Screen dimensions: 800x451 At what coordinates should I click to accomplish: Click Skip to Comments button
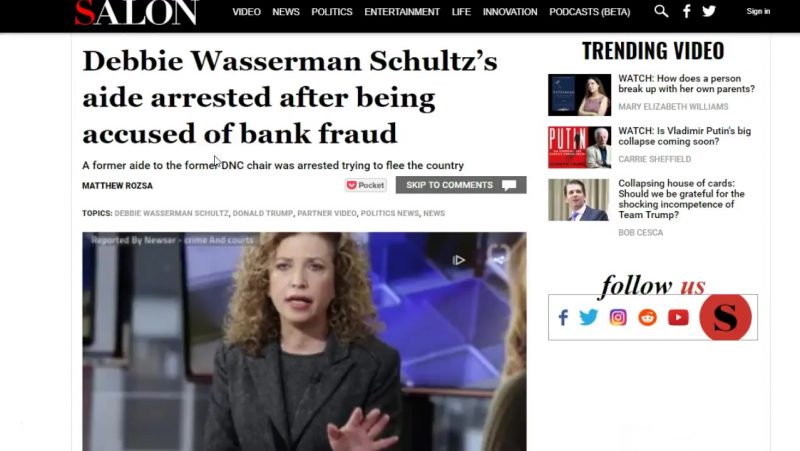click(461, 185)
